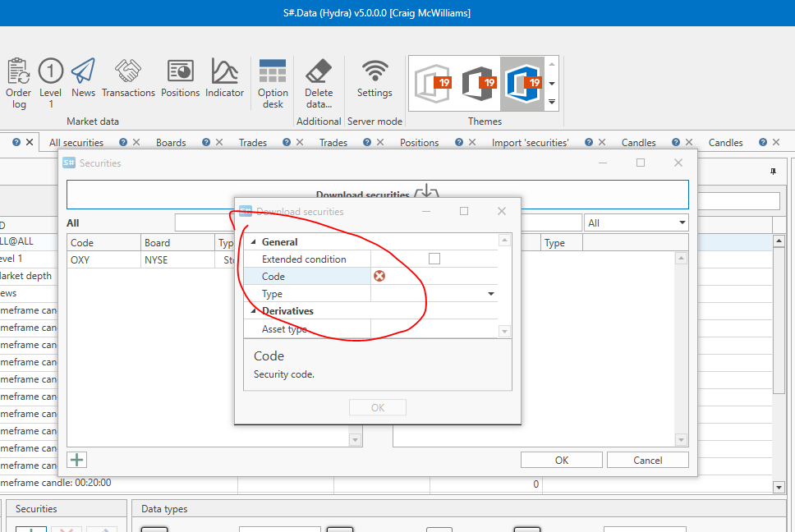Open the Transactions view

point(128,78)
